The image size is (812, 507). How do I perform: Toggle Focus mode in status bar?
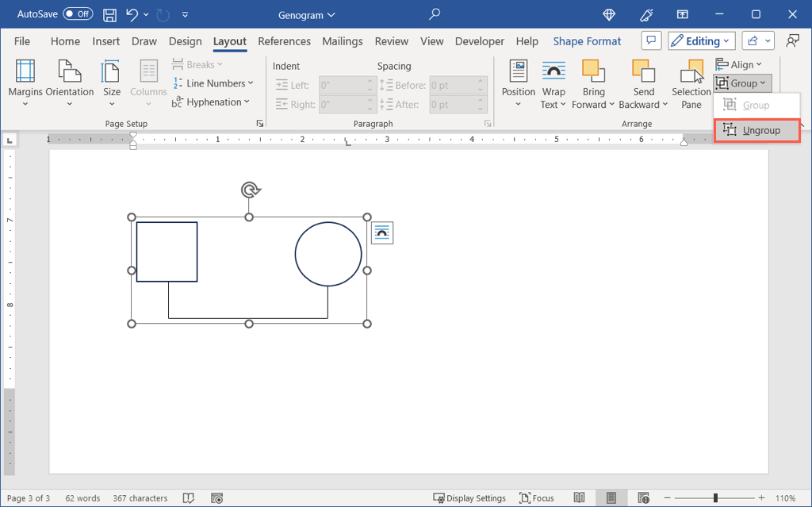537,498
